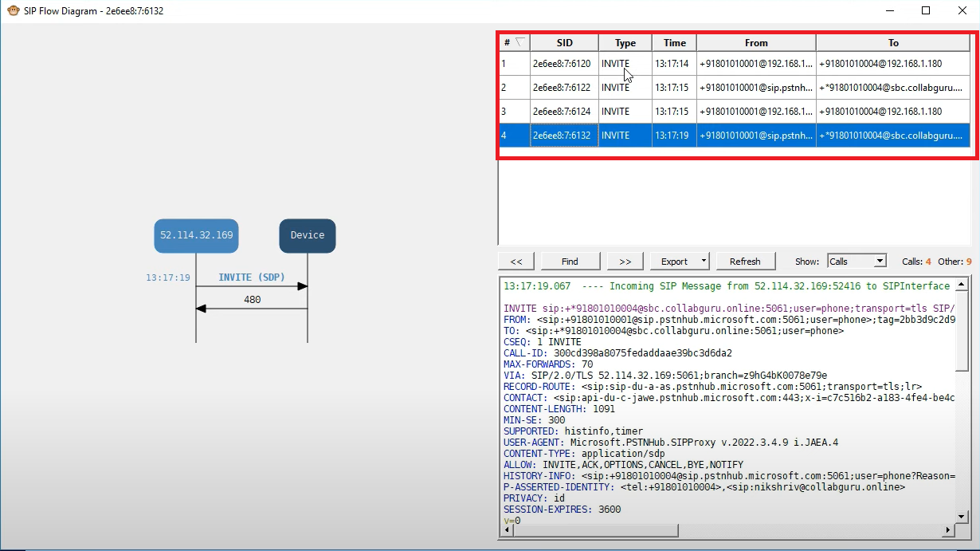Click the CALL-ID line in SIP message

click(x=617, y=352)
